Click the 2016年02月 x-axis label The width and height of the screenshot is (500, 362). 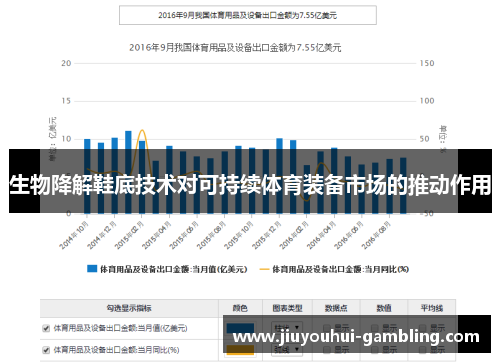294,235
